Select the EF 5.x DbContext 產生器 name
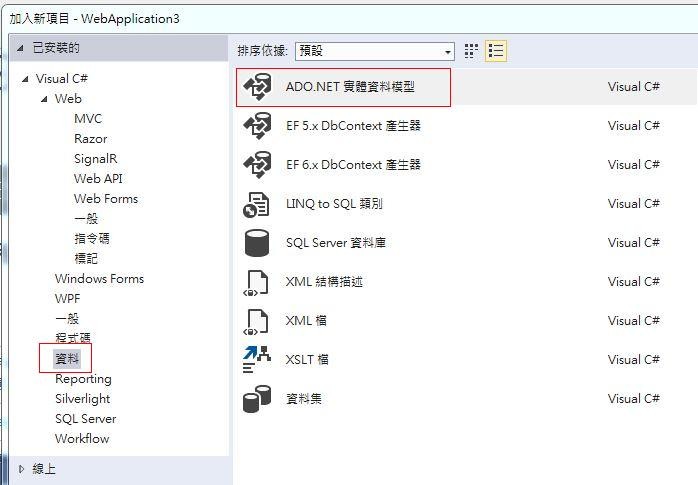The width and height of the screenshot is (698, 485). pos(353,126)
